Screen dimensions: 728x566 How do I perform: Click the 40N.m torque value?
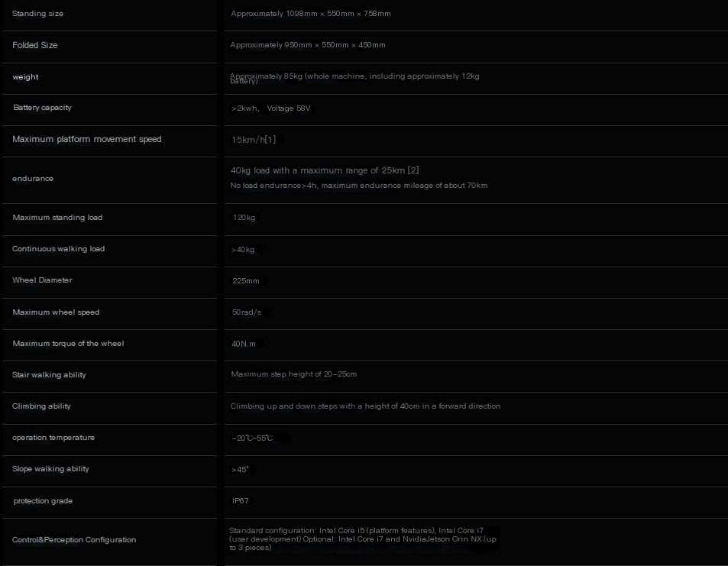coord(243,344)
